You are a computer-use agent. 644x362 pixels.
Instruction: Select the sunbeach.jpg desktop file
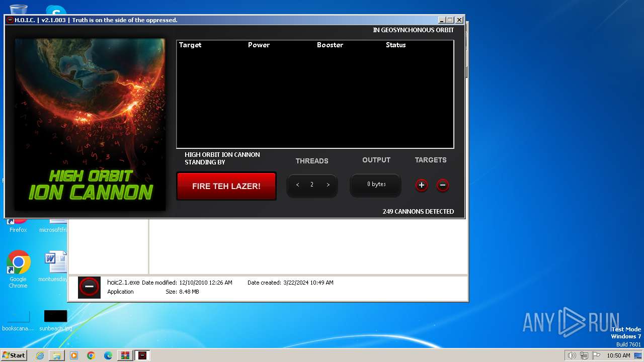pyautogui.click(x=55, y=321)
